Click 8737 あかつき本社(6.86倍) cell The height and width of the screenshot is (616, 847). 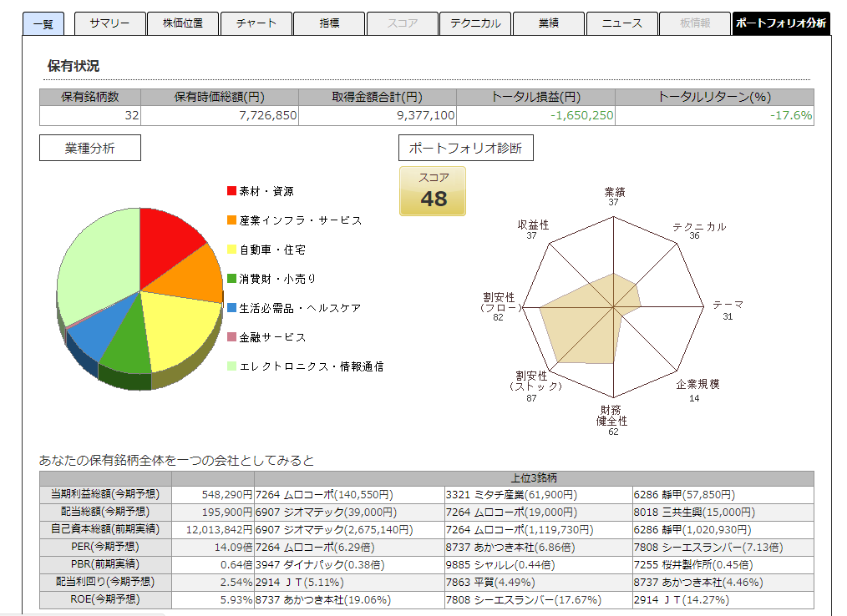point(539,548)
